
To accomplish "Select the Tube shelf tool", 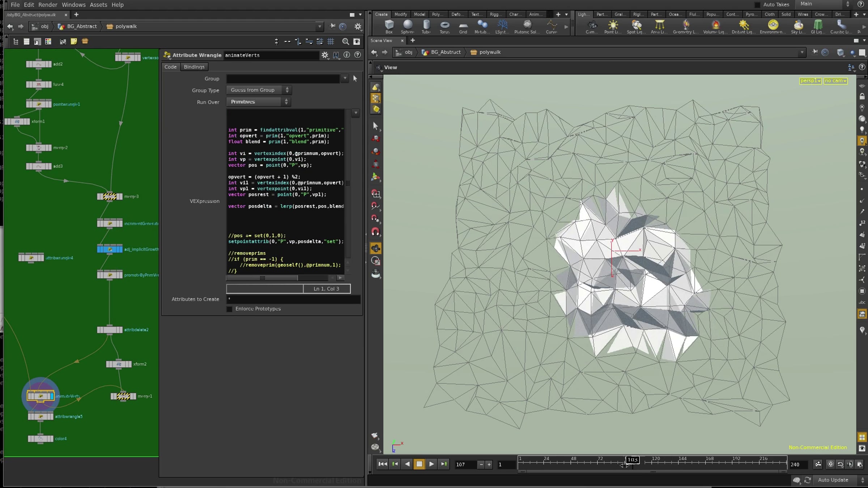I will [x=426, y=27].
